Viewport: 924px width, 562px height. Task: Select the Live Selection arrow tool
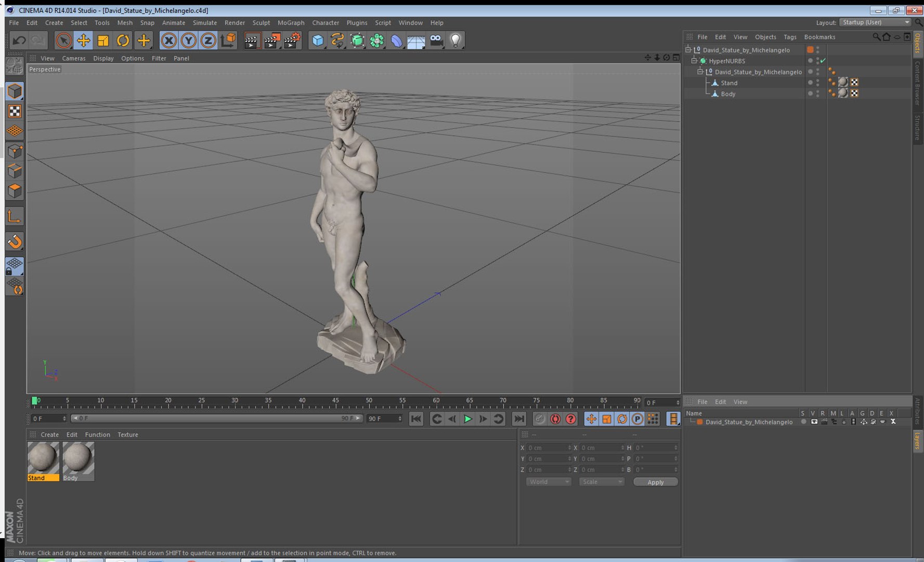click(x=63, y=41)
